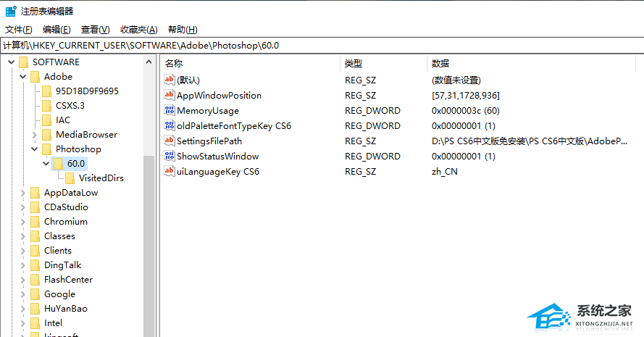Viewport: 644px width, 337px height.
Task: Select the VisitedDirs folder icon
Action: (70, 178)
